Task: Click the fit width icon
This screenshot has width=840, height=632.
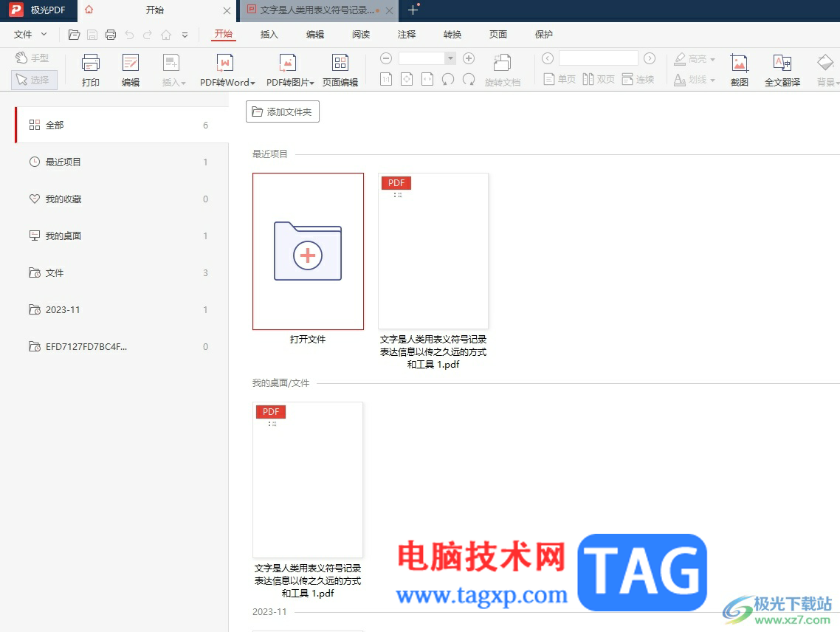Action: point(427,79)
